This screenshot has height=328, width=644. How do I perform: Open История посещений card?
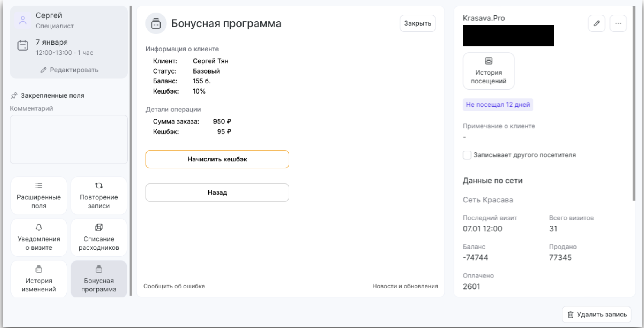(488, 71)
